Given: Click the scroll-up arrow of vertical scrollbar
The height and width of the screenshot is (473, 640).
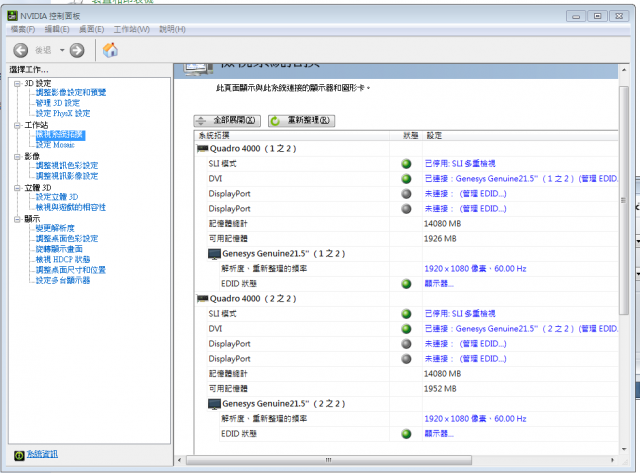Looking at the screenshot, I should pos(624,70).
